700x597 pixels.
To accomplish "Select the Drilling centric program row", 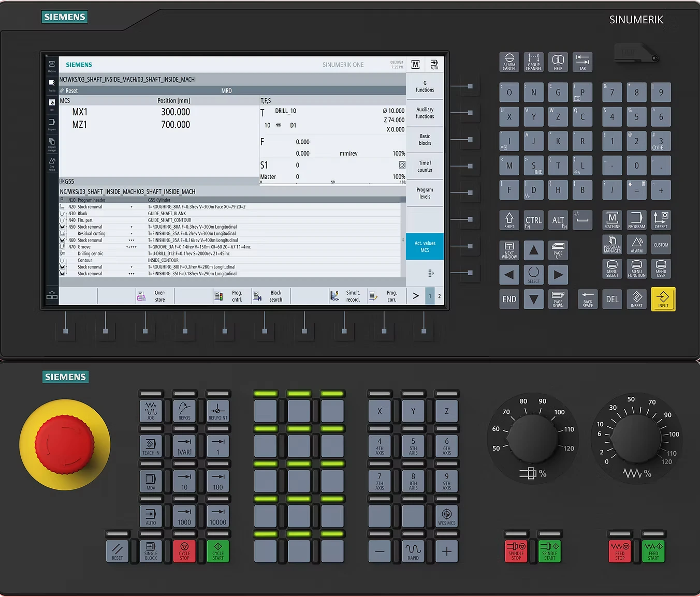I will [230, 253].
